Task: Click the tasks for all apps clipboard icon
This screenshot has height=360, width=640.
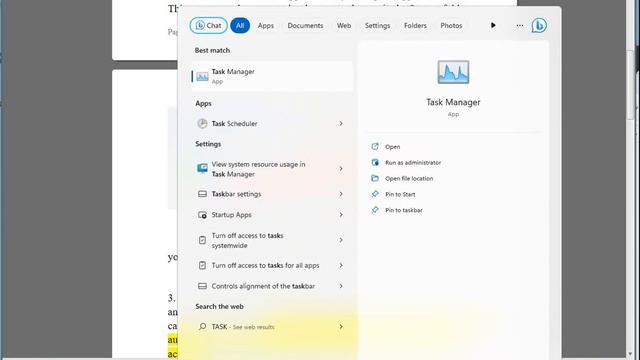Action: pyautogui.click(x=202, y=265)
